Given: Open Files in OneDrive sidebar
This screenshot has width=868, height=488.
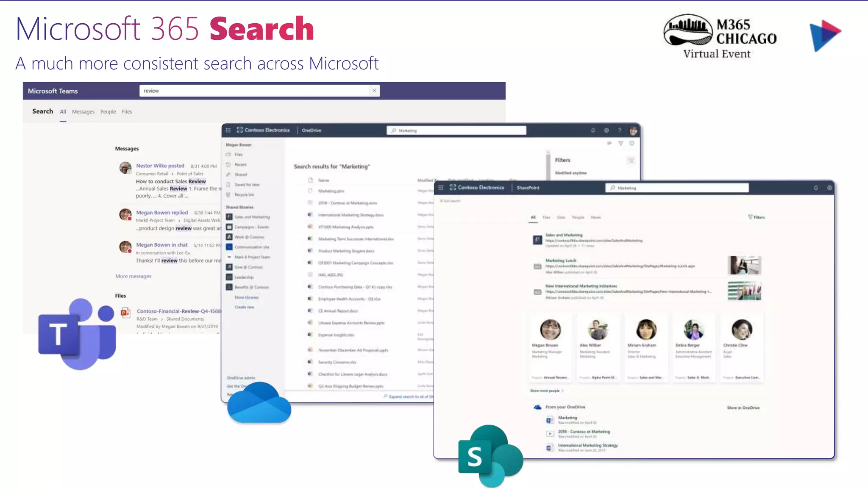Looking at the screenshot, I should click(239, 155).
